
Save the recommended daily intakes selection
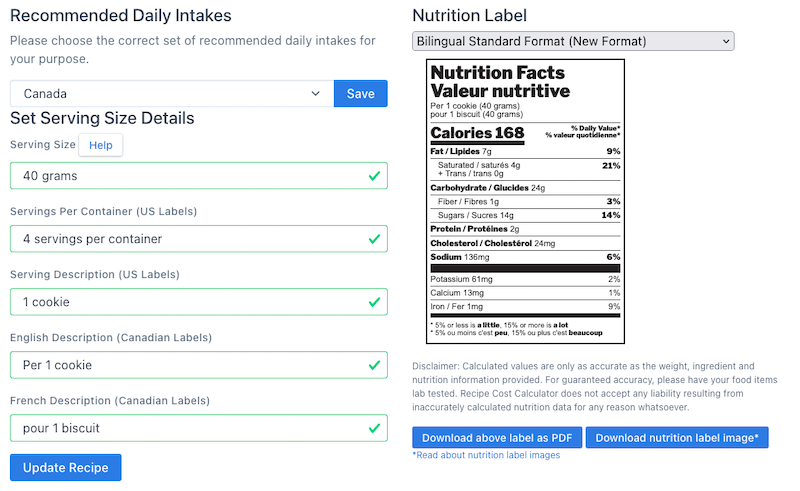[x=360, y=94]
